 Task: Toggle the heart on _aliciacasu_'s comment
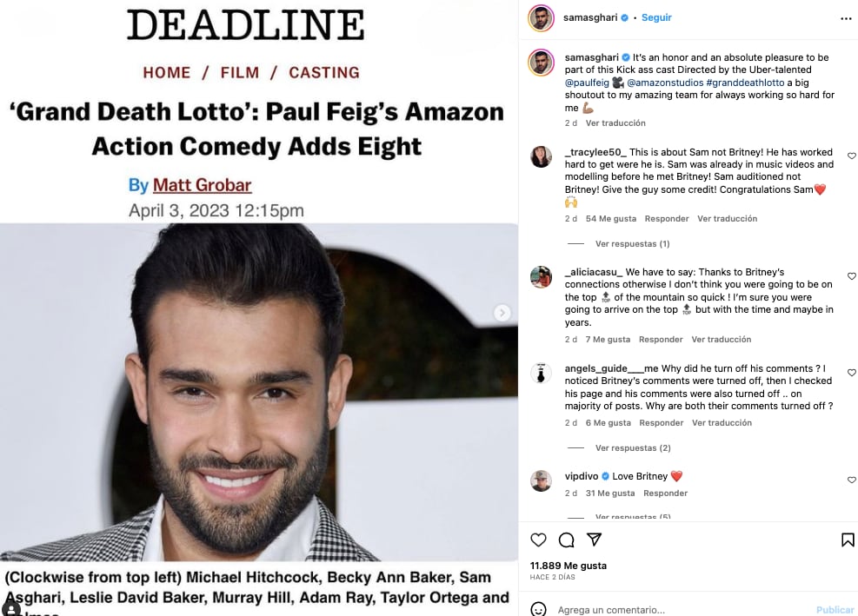[851, 275]
